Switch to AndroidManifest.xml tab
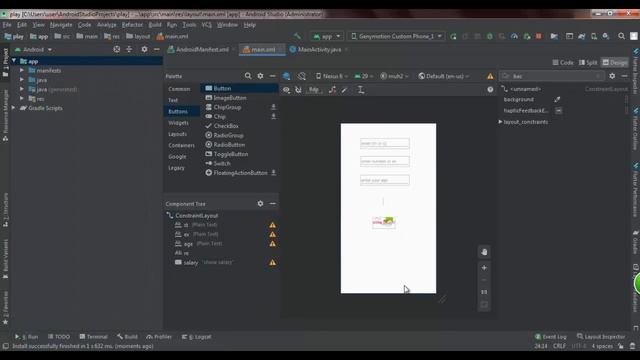The width and height of the screenshot is (640, 360). pos(202,49)
